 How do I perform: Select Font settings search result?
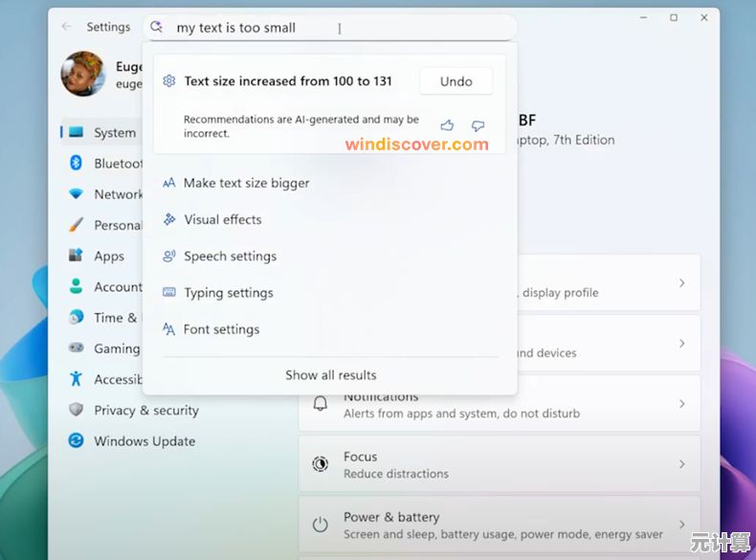coord(221,329)
